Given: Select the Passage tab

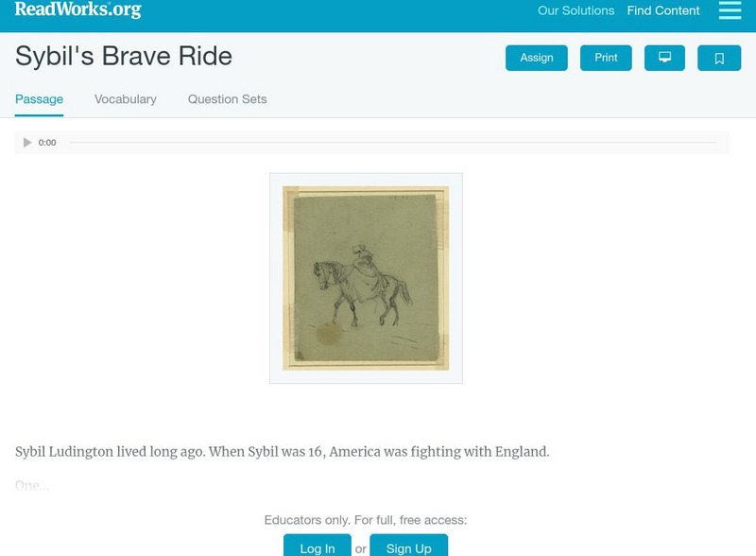Looking at the screenshot, I should [x=39, y=99].
